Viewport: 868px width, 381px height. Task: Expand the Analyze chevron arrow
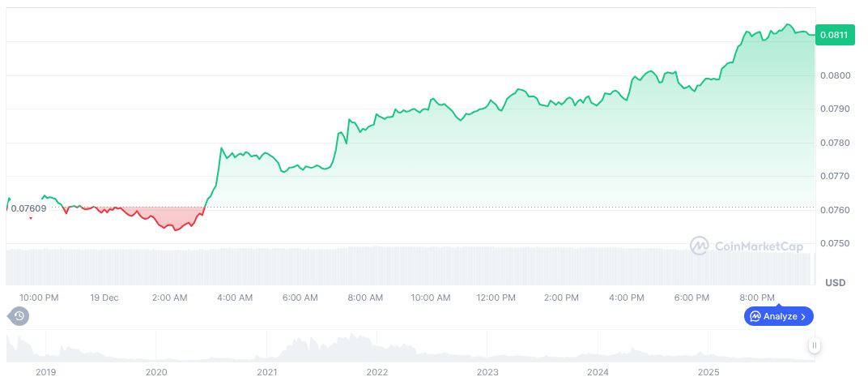(803, 316)
